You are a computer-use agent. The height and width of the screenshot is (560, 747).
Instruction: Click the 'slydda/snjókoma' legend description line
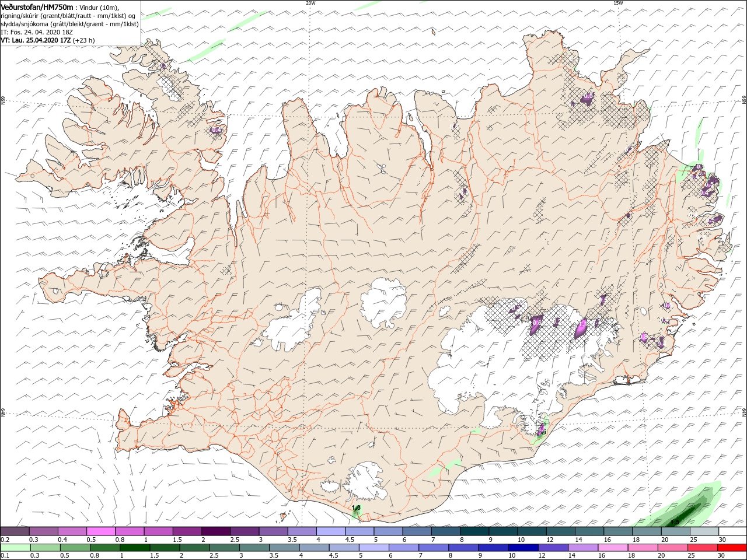69,24
